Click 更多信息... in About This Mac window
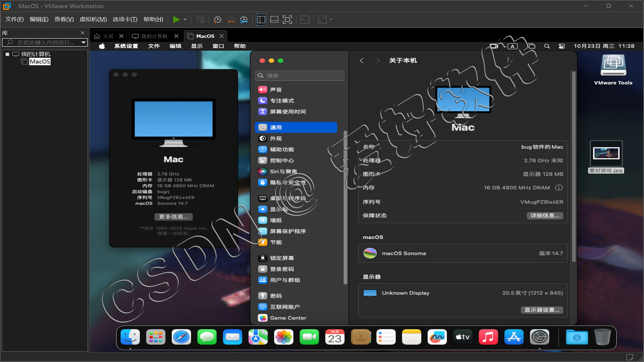Image resolution: width=644 pixels, height=362 pixels. pos(173,217)
